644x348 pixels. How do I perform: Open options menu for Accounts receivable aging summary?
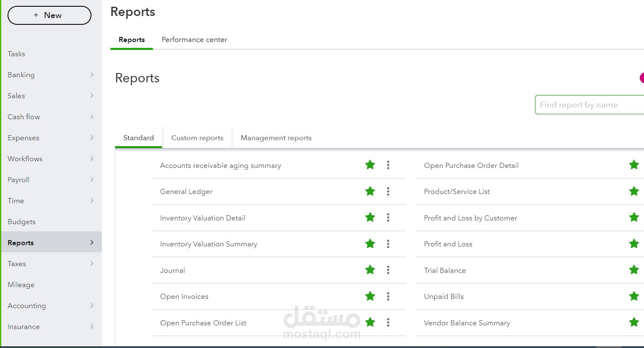[388, 165]
